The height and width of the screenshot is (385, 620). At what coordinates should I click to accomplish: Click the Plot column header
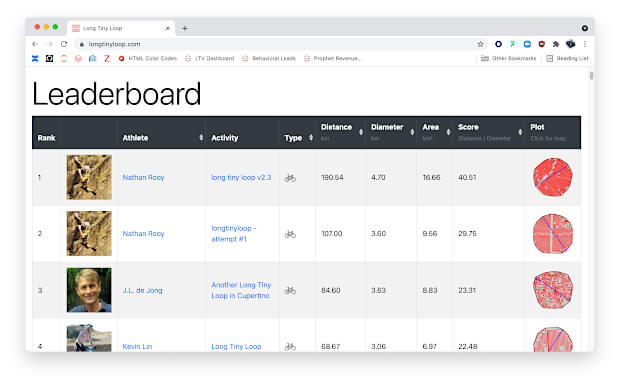coord(537,127)
